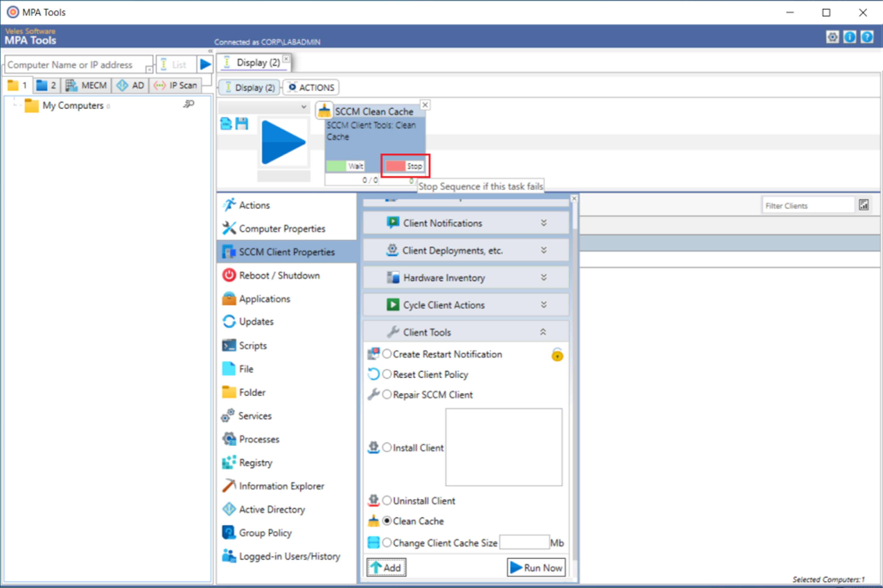Click the Scripts console icon
883x588 pixels.
pos(229,345)
